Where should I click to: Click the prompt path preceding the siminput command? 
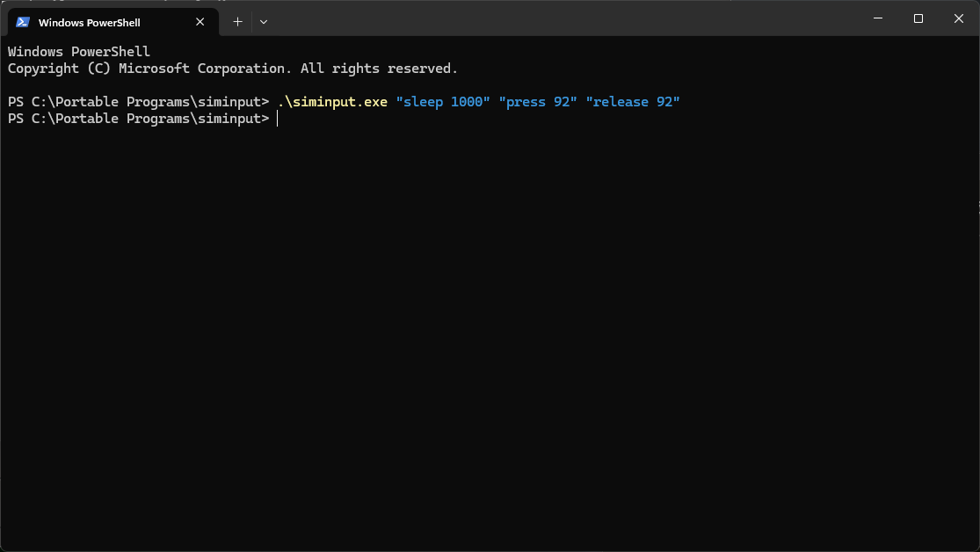138,102
